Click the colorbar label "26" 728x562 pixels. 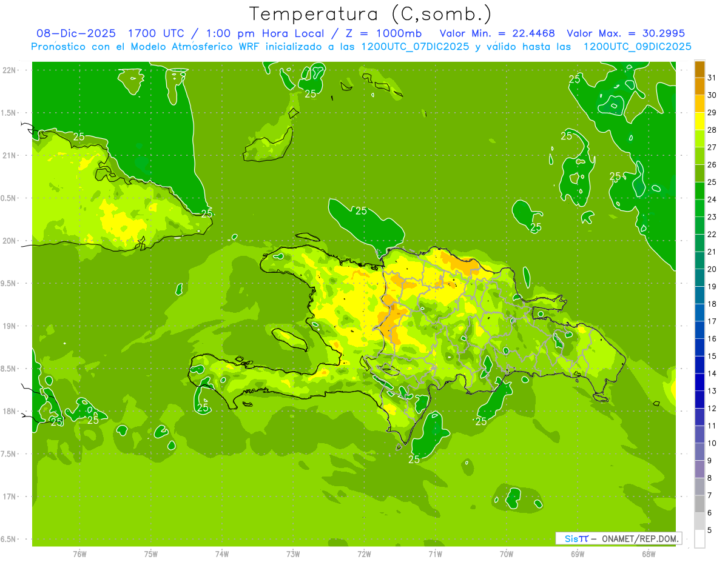point(712,165)
